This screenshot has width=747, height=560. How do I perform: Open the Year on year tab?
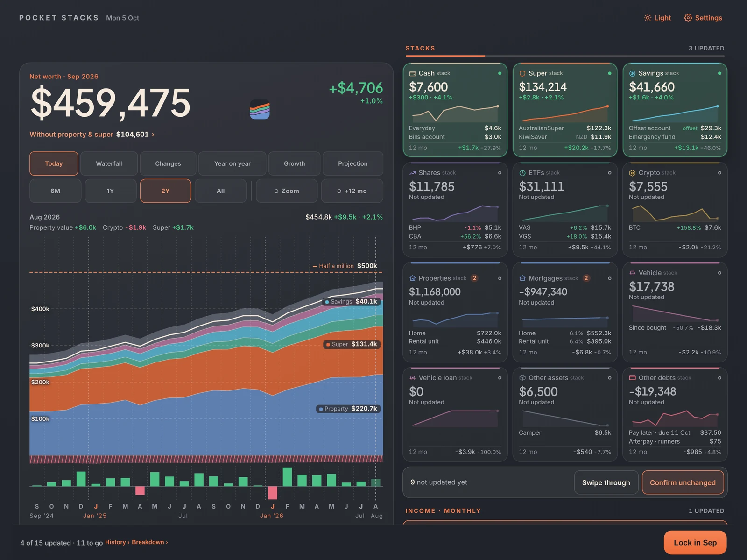[x=233, y=163]
